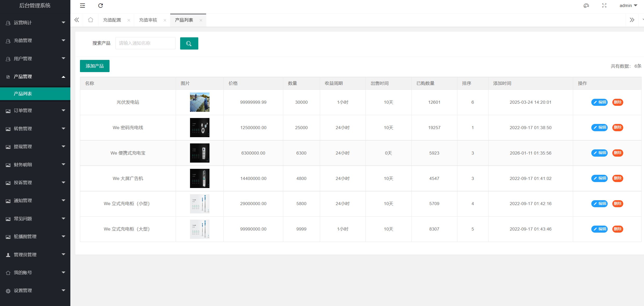
Task: Open the theme palette icon
Action: [586, 5]
